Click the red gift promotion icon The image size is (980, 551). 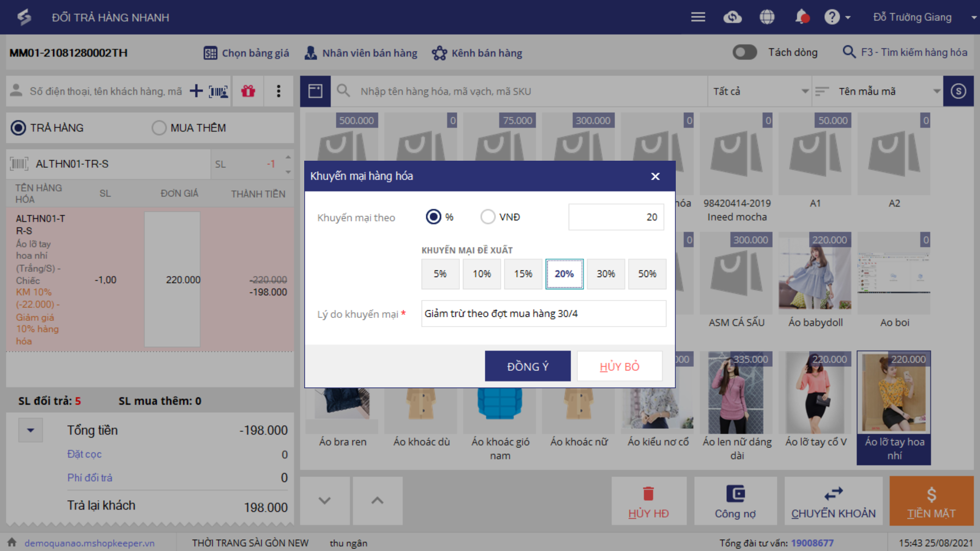[x=248, y=91]
